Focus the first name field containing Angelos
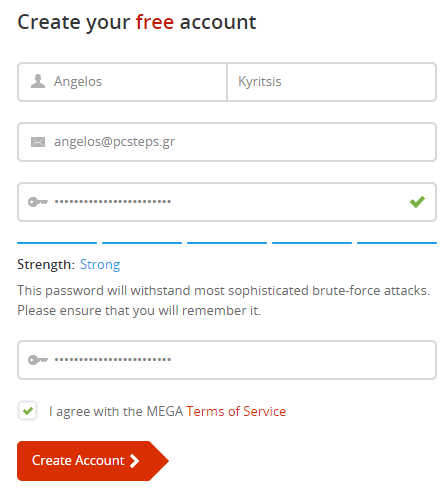 122,82
